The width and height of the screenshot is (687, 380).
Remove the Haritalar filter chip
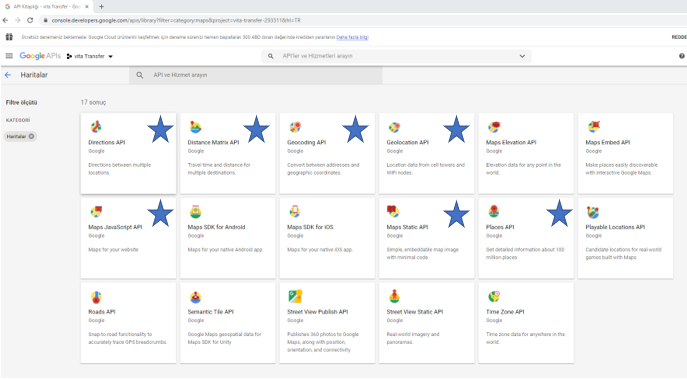tap(31, 136)
